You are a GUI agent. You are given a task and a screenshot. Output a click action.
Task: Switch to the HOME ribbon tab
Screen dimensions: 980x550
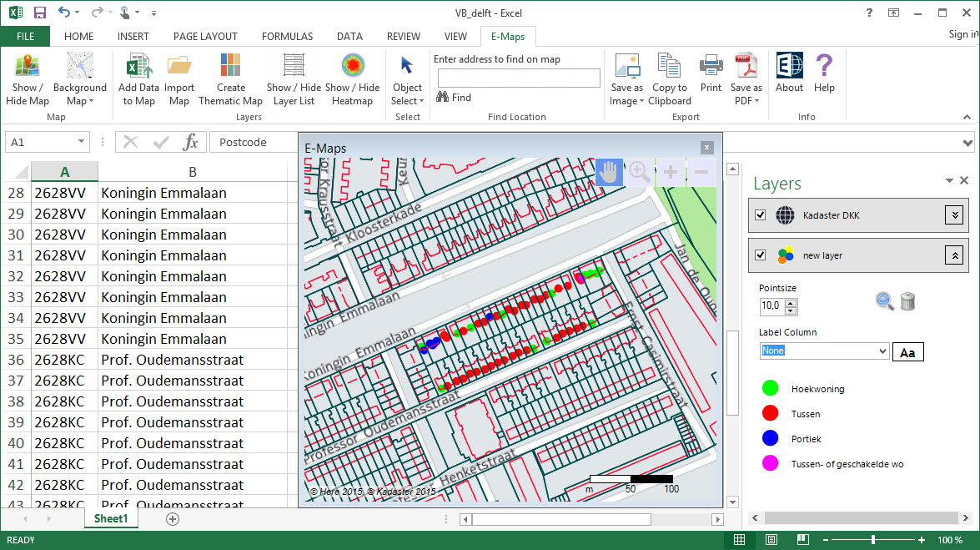pyautogui.click(x=78, y=36)
